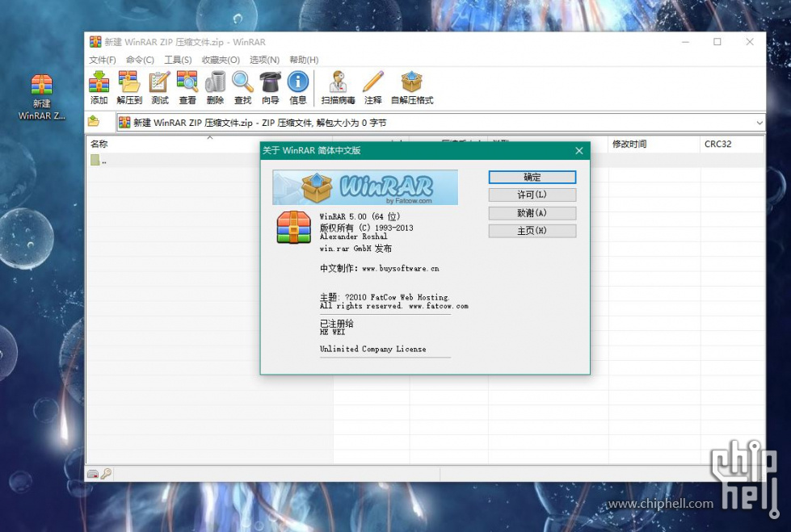Click the 'All rights reserved. www.fatcow.com' line

(394, 306)
